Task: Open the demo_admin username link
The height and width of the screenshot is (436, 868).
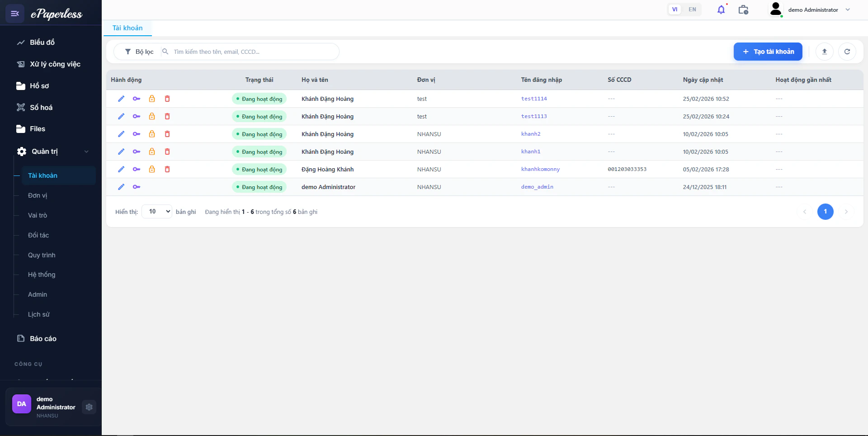Action: 537,187
